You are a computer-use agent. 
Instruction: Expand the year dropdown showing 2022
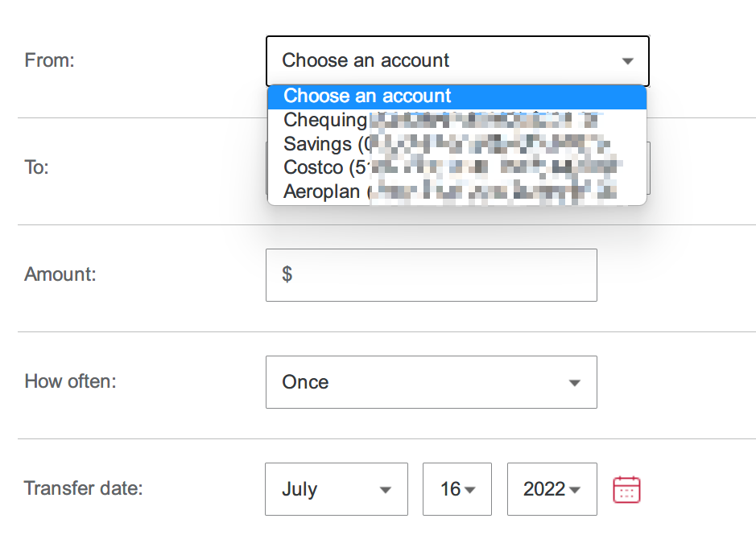coord(552,489)
